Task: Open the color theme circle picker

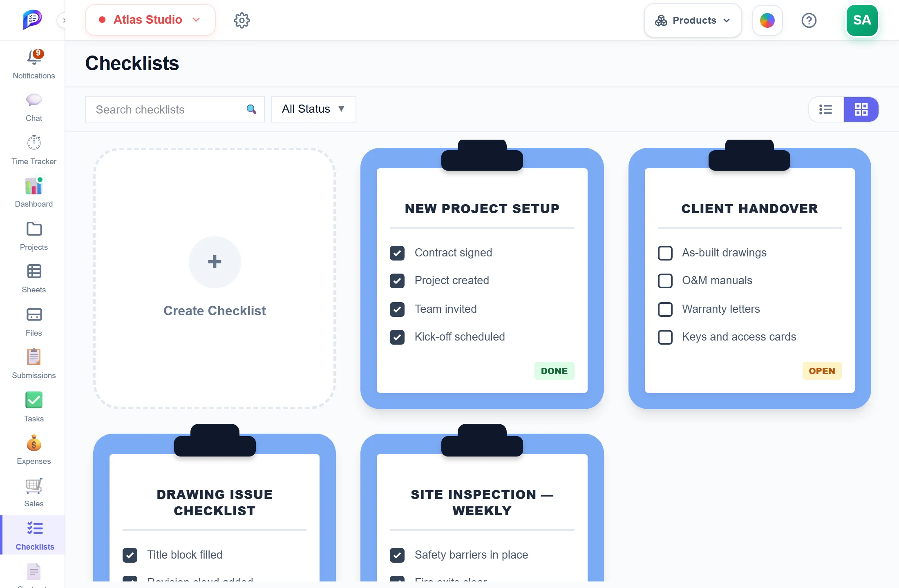Action: point(767,20)
